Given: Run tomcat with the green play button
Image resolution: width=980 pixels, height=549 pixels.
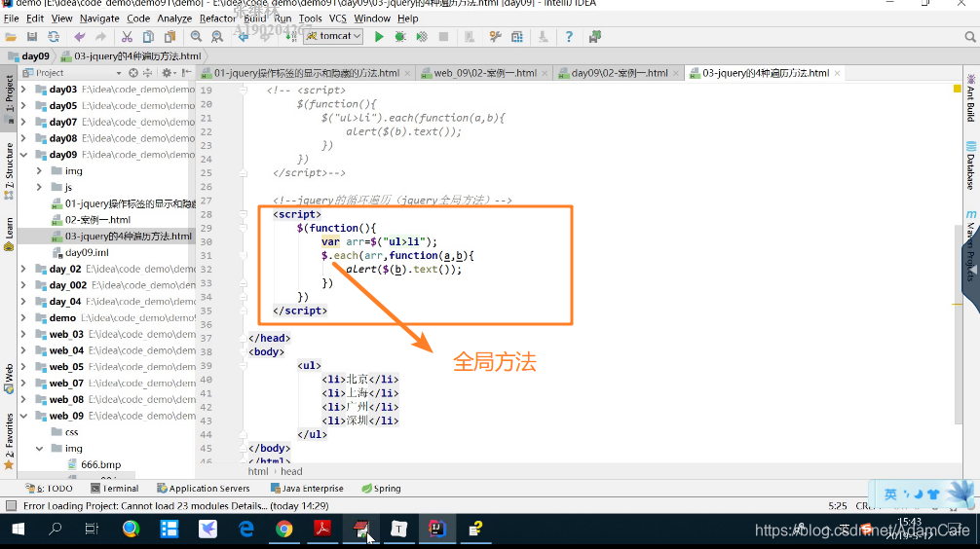Looking at the screenshot, I should [x=379, y=37].
